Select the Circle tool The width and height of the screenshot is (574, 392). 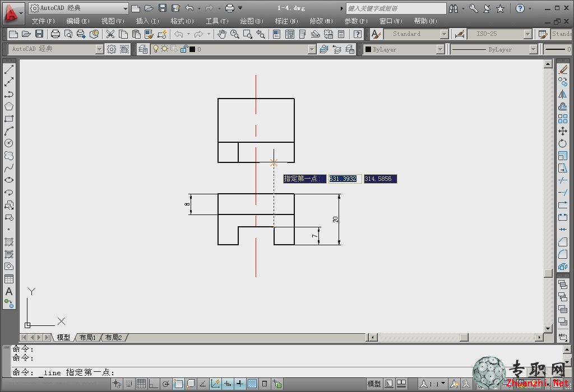[x=9, y=143]
